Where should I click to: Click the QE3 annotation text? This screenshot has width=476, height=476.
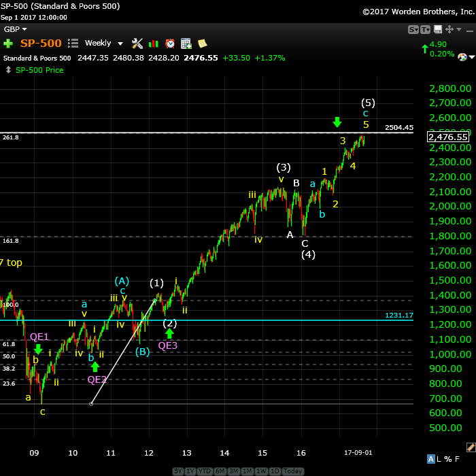pos(167,345)
